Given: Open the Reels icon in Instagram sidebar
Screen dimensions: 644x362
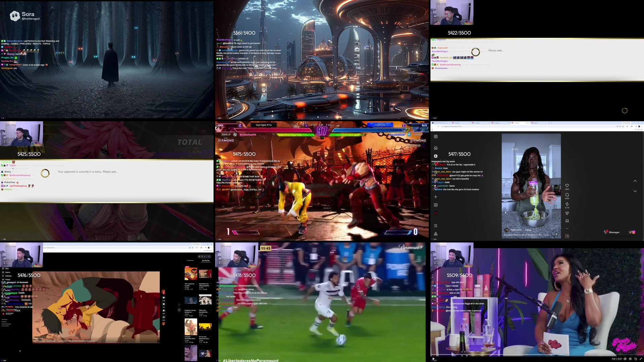Looking at the screenshot, I should pos(435,156).
